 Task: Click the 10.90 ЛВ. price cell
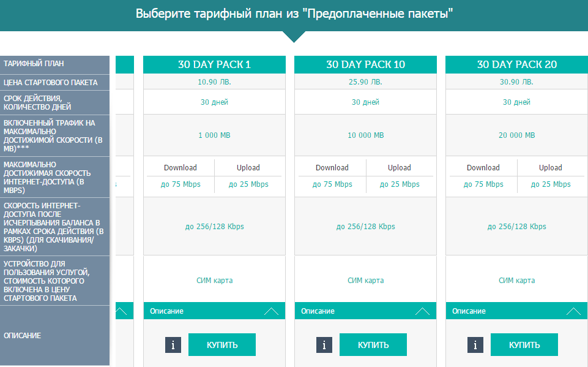click(x=215, y=81)
